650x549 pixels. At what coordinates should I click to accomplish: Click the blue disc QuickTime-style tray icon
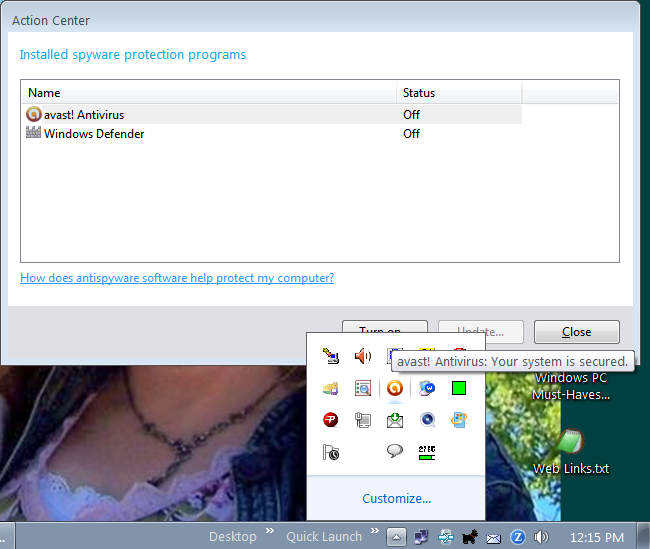point(427,420)
